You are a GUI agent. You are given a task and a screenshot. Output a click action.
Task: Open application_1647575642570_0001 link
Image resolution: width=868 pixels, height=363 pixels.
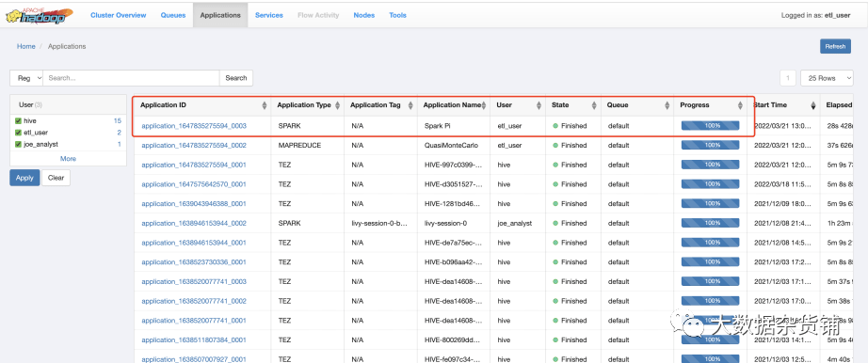194,184
